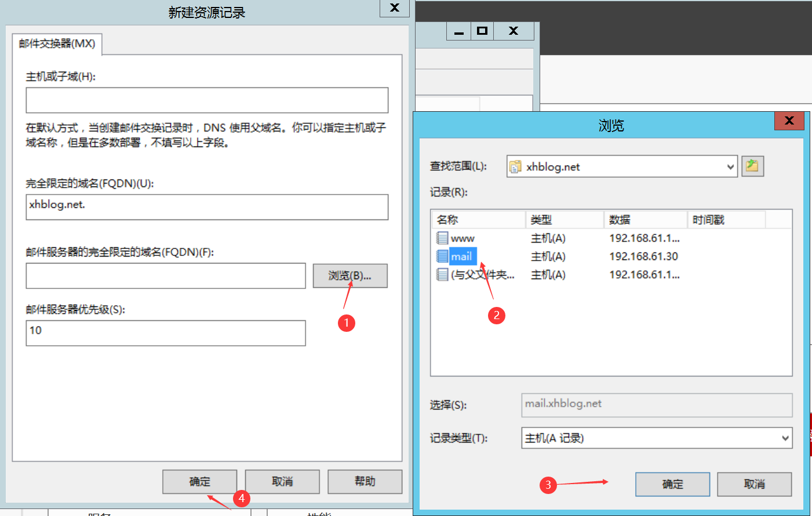Click the 帮助 button
The image size is (812, 516).
[x=365, y=481]
